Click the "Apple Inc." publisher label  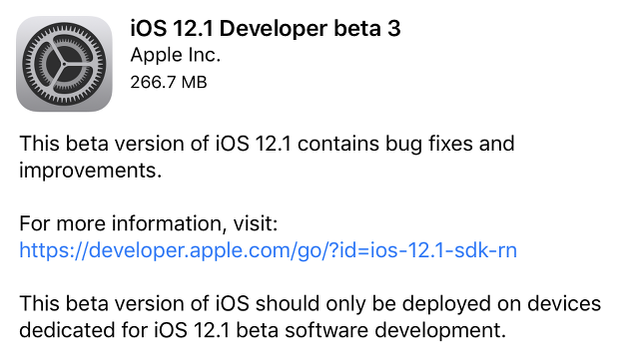pos(176,55)
